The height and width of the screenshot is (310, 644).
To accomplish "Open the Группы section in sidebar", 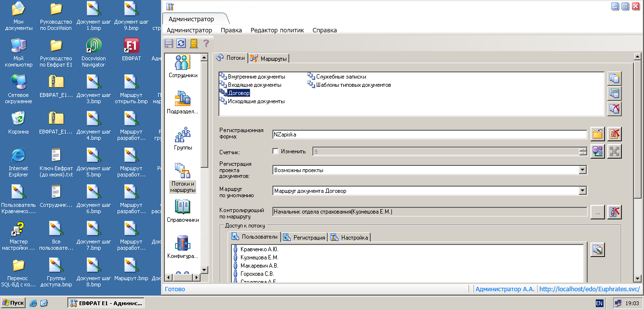I will tap(183, 138).
